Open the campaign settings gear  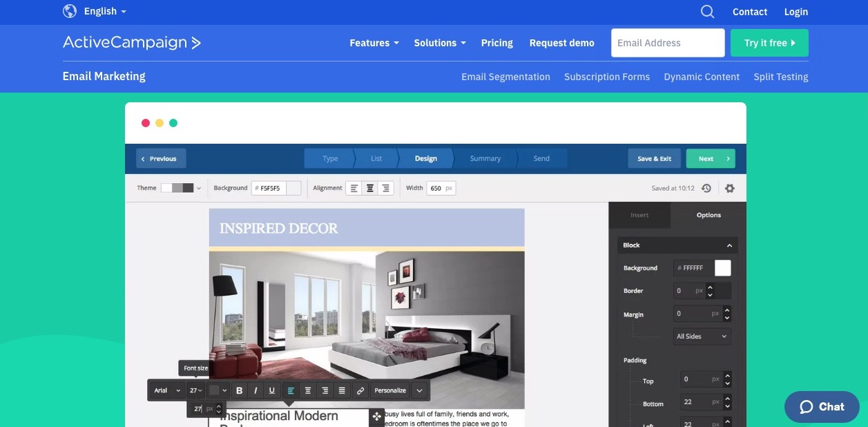point(730,188)
